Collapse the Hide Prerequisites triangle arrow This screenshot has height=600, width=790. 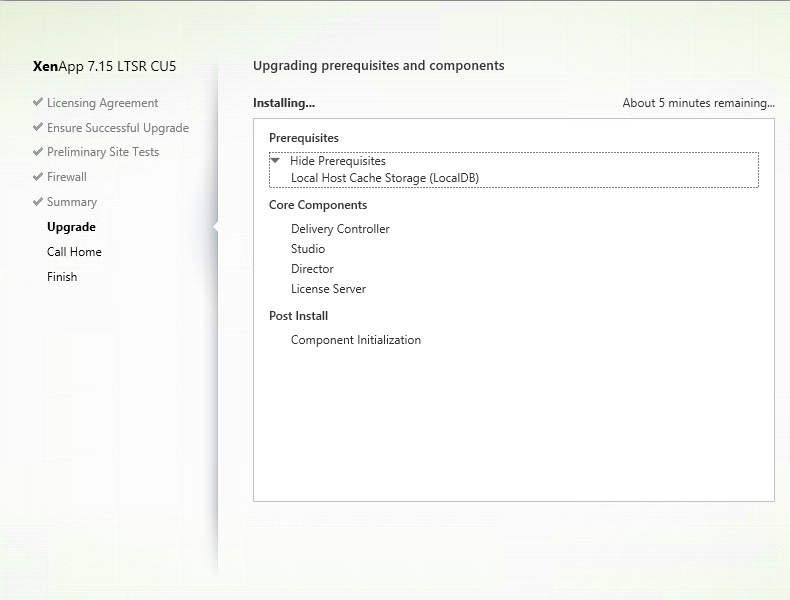pyautogui.click(x=275, y=161)
